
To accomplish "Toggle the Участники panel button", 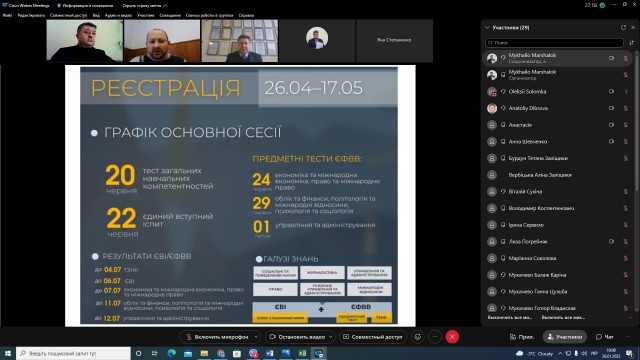I will click(x=565, y=337).
